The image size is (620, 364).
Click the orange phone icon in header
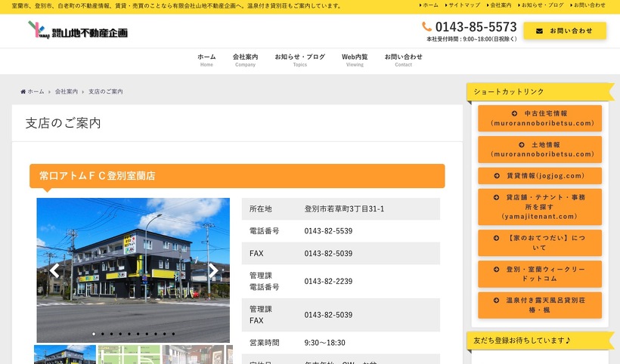(x=427, y=26)
